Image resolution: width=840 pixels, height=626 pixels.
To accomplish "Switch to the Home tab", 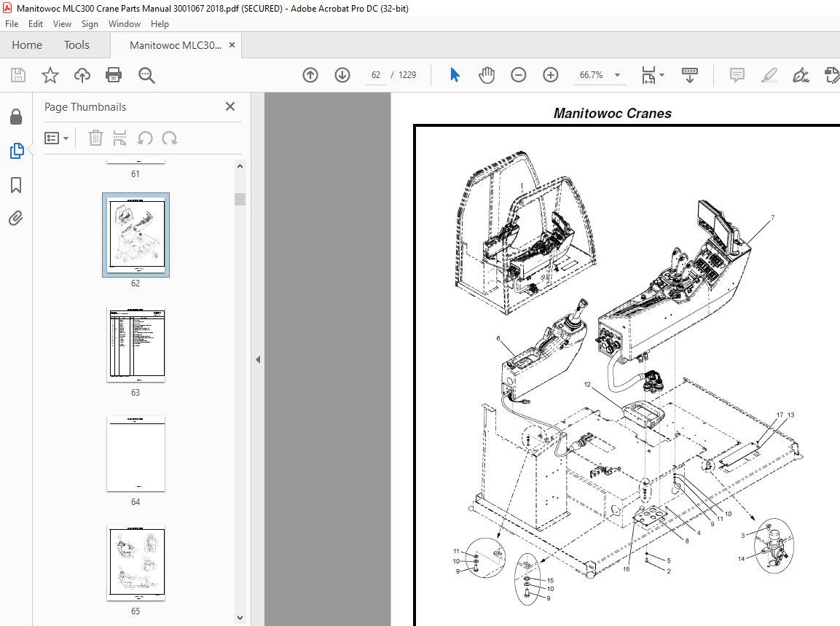I will click(x=27, y=45).
